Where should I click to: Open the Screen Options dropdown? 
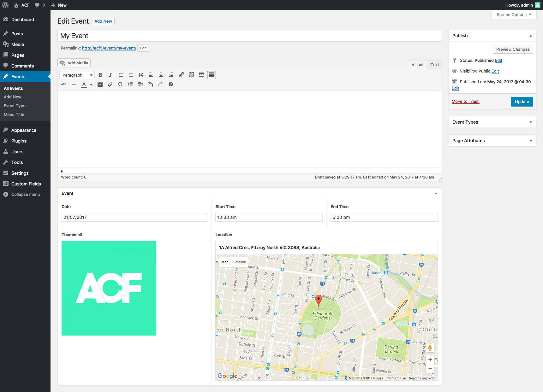point(514,15)
